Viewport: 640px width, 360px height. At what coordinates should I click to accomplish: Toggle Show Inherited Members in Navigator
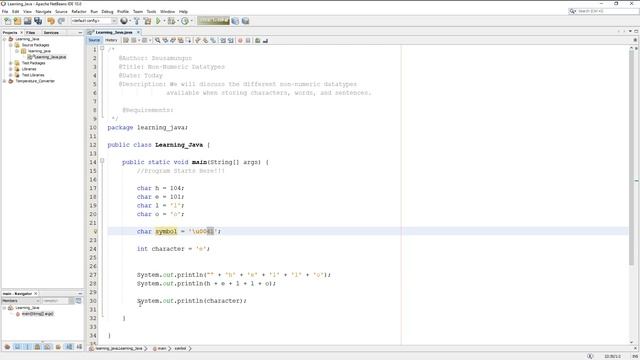7,347
